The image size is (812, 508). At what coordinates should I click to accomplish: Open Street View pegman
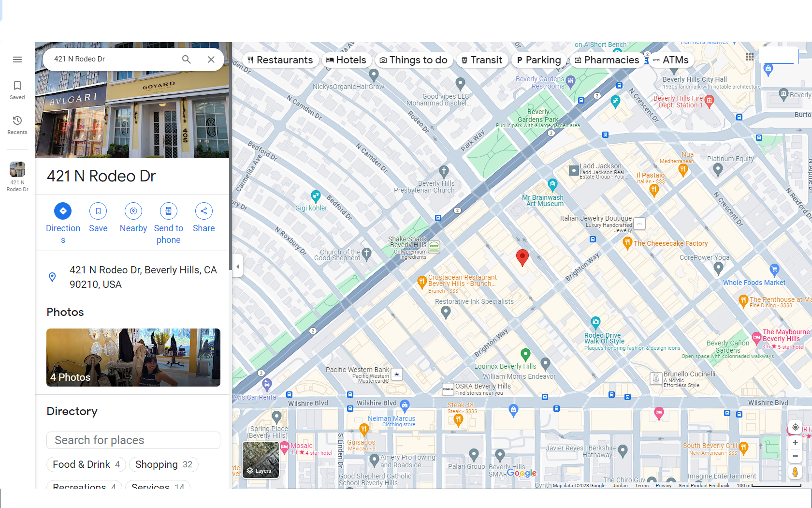[x=795, y=472]
